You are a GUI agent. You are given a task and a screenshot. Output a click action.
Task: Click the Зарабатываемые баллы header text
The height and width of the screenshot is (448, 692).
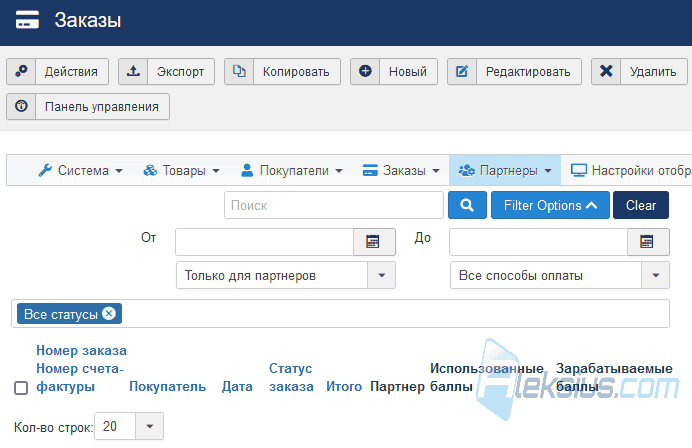[x=614, y=377]
